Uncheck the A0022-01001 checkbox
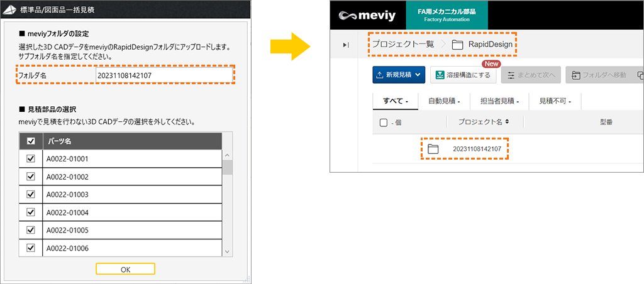This screenshot has height=284, width=644. point(30,159)
